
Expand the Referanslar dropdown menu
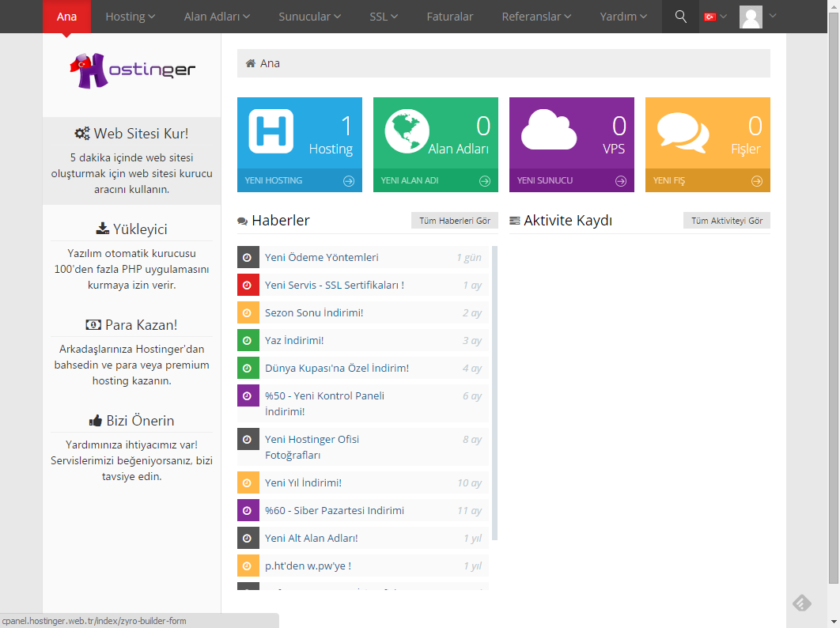(536, 17)
